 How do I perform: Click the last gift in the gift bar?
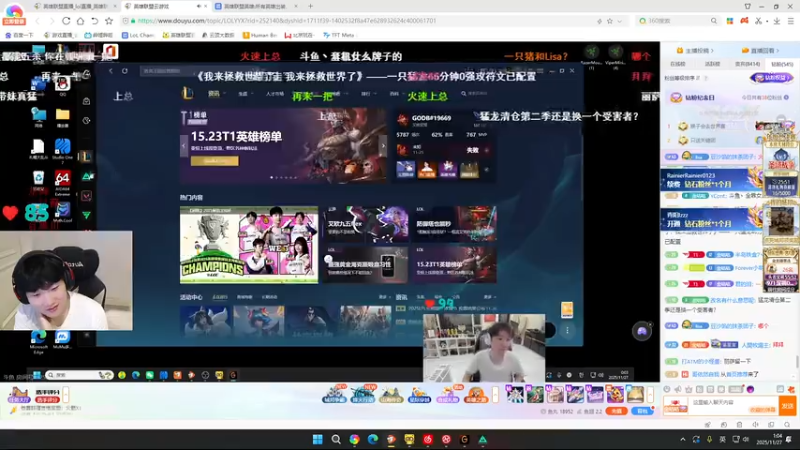pyautogui.click(x=635, y=394)
